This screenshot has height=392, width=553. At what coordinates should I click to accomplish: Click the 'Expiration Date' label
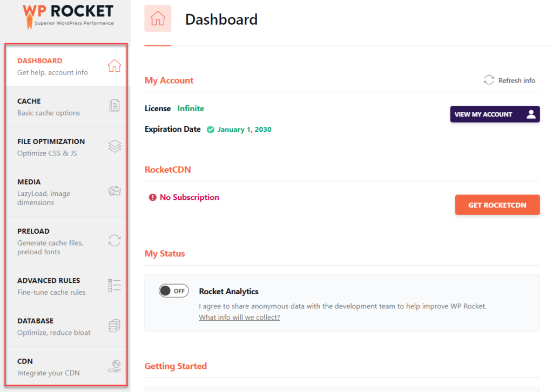pos(172,129)
